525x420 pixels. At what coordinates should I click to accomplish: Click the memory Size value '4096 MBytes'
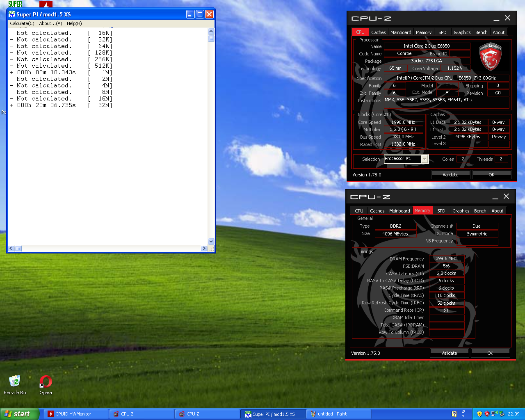[395, 234]
